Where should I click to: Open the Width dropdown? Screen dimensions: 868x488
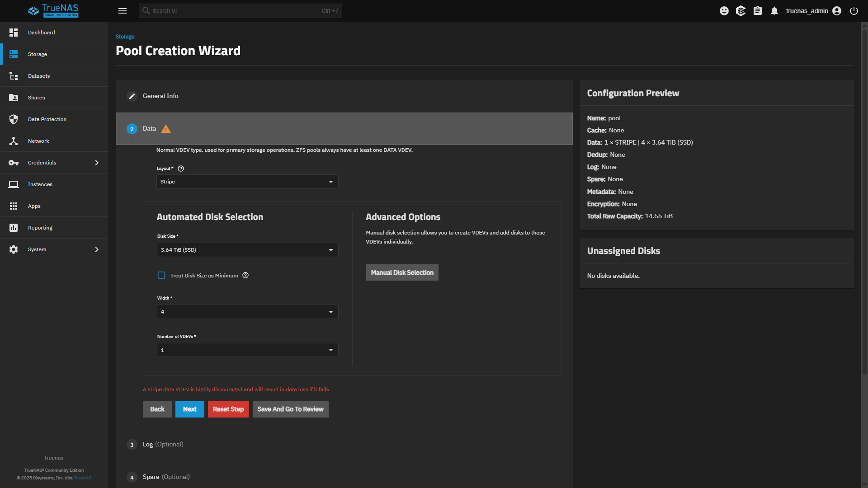pyautogui.click(x=247, y=312)
